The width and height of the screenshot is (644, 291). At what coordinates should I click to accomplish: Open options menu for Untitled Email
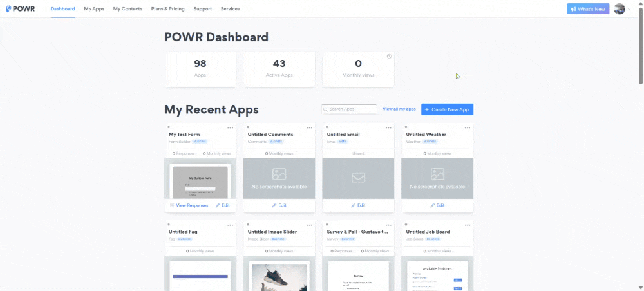pyautogui.click(x=388, y=127)
